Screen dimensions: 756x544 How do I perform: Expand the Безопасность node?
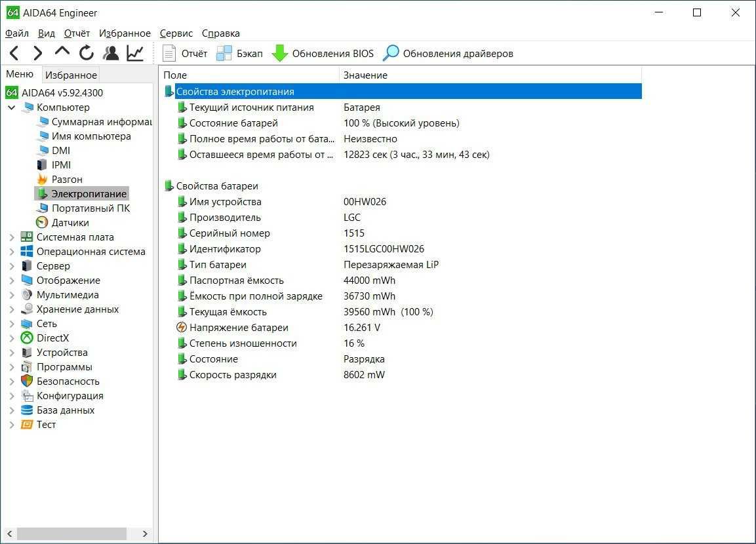tap(12, 381)
